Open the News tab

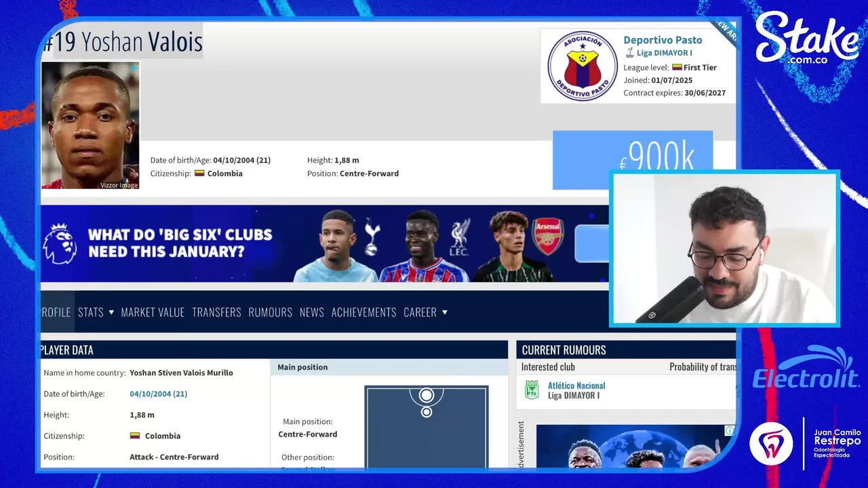[x=312, y=312]
